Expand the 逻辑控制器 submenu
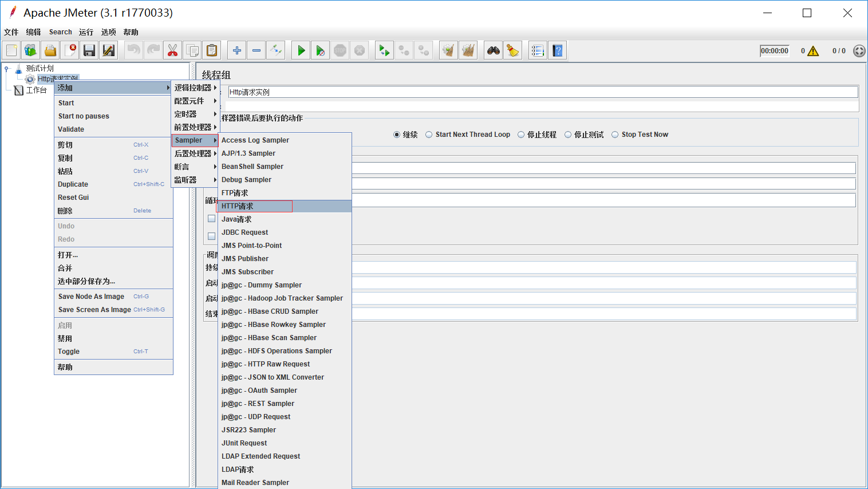Image resolution: width=868 pixels, height=489 pixels. click(195, 88)
